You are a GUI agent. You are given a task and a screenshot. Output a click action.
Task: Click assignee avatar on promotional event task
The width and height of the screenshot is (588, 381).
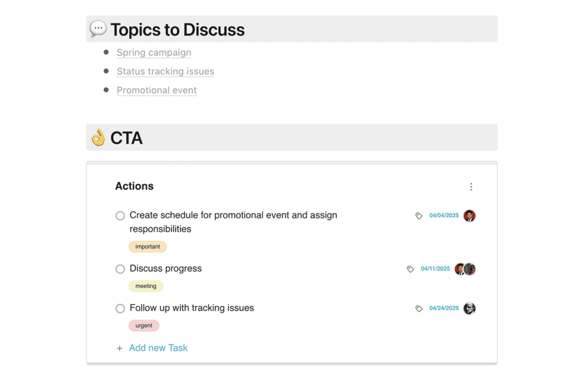pos(469,216)
